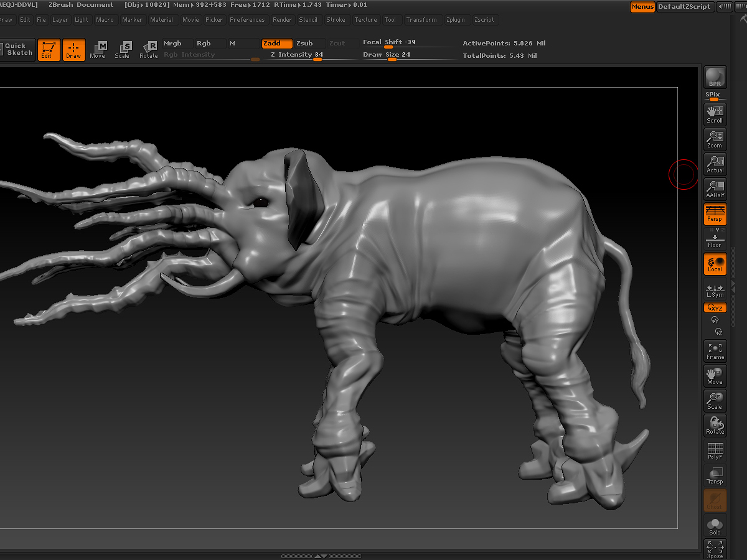
Task: Open the Stroke menu
Action: tap(336, 20)
